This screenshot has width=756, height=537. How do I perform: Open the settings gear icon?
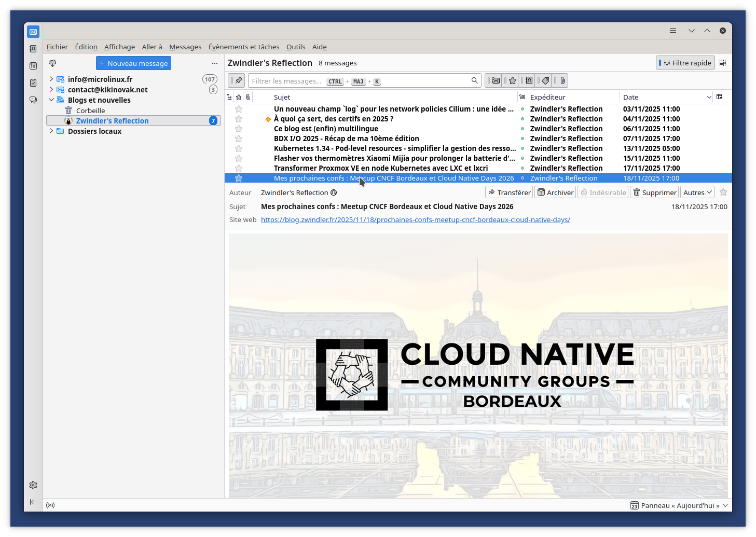coord(33,485)
